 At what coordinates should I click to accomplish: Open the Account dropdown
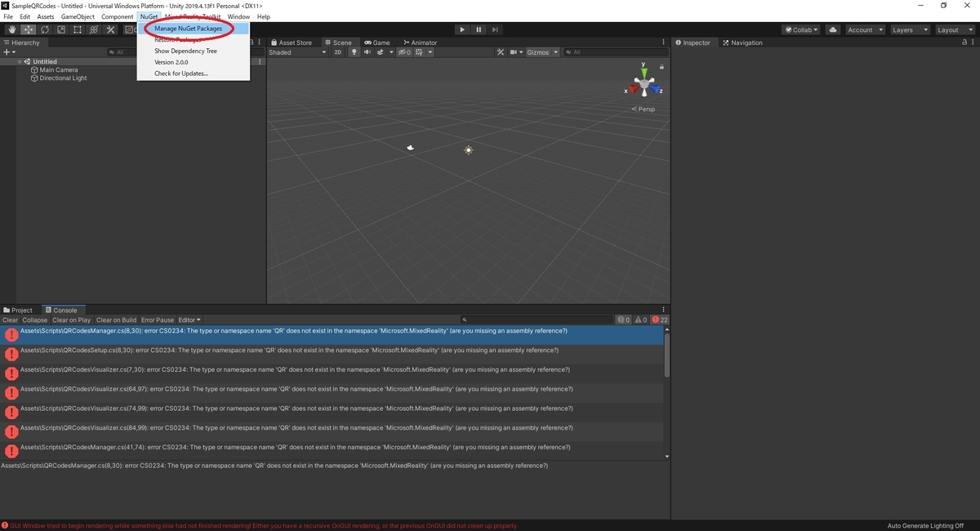[865, 29]
